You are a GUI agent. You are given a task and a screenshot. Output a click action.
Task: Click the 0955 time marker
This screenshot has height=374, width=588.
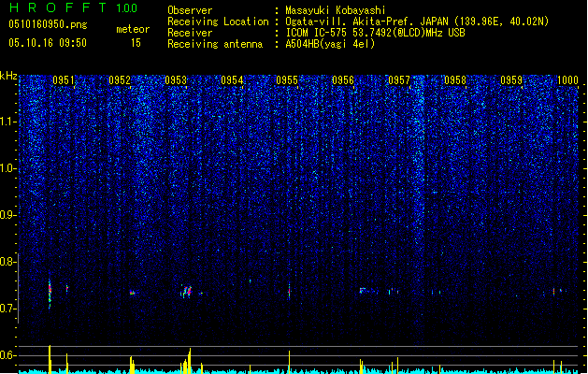287,80
